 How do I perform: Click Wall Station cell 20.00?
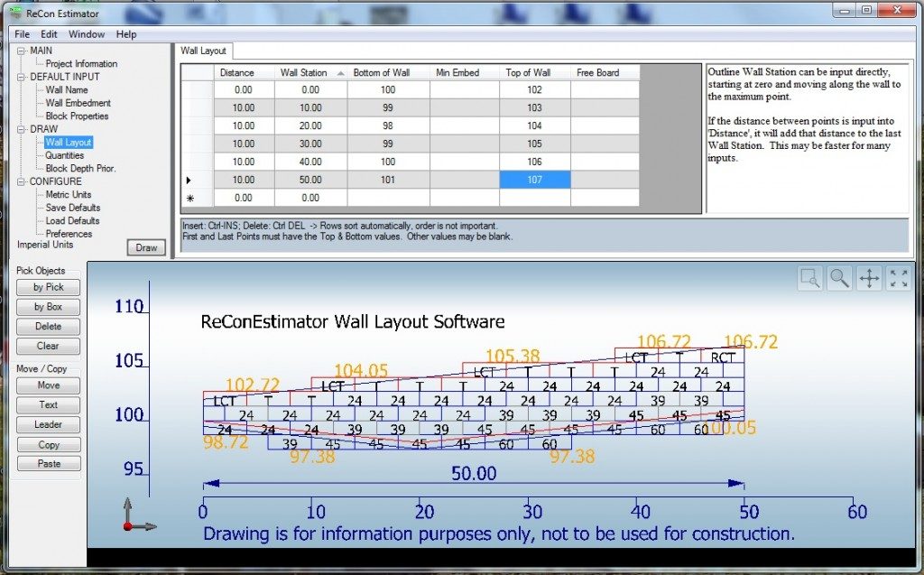310,125
